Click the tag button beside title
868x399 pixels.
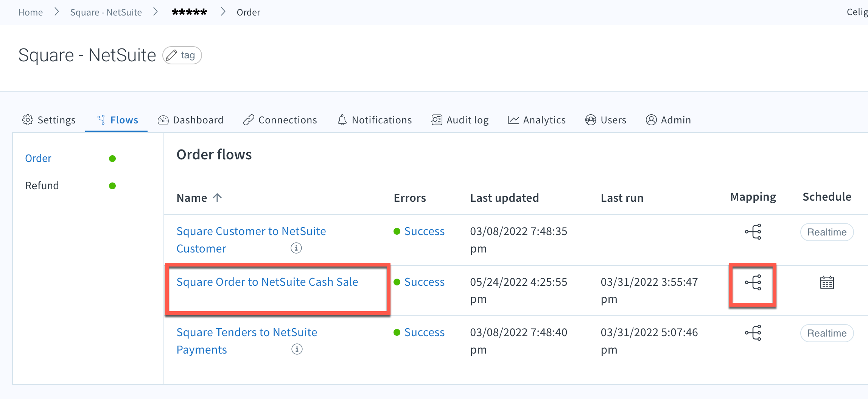point(182,55)
